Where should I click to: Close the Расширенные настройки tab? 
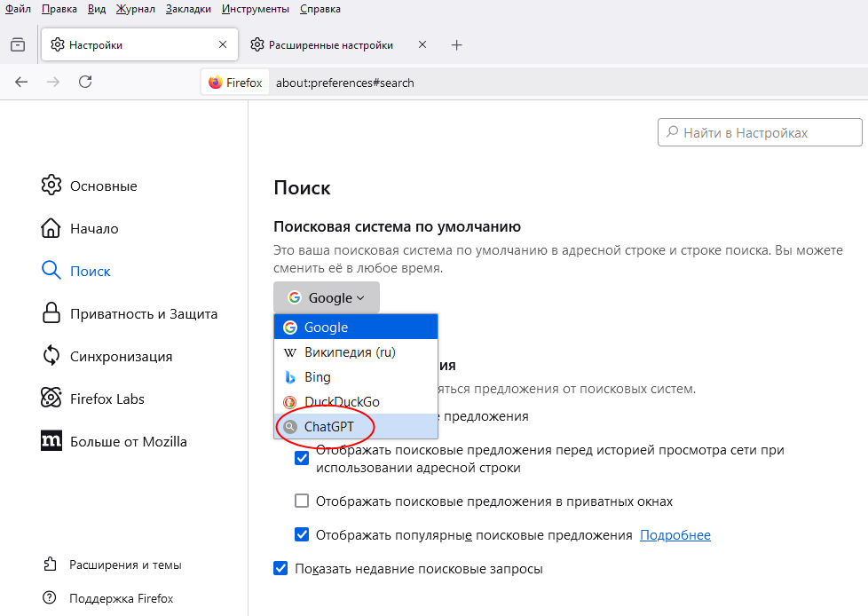tap(422, 44)
